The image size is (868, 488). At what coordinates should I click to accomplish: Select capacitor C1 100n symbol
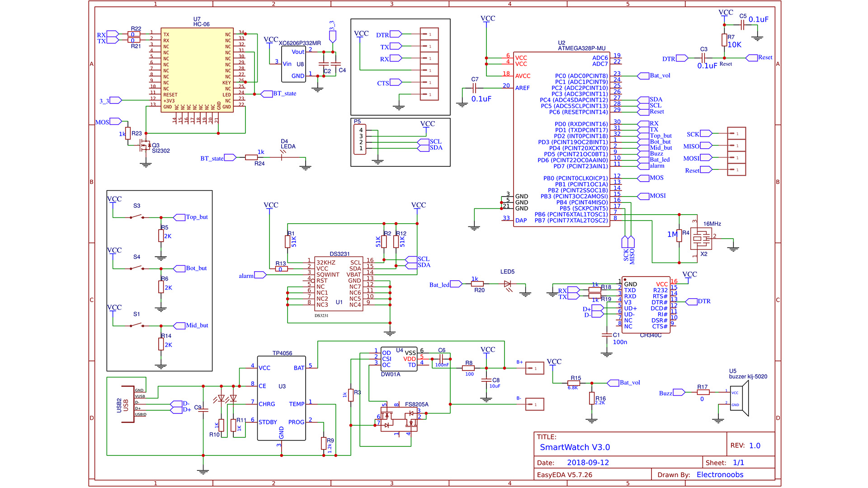(x=607, y=335)
